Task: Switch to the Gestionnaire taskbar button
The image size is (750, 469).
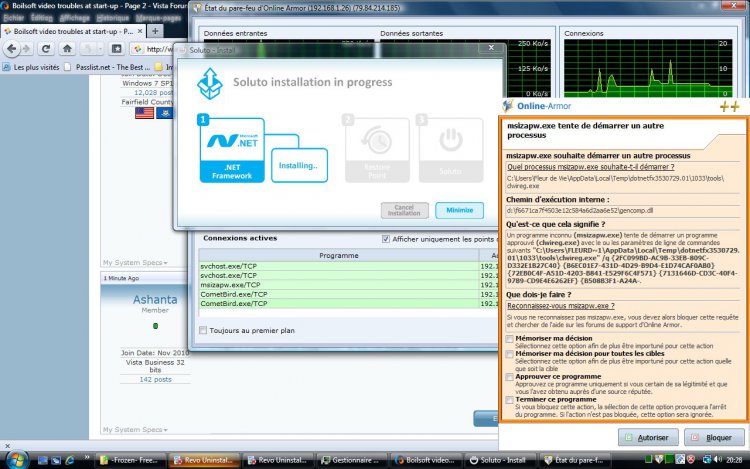Action: tap(352, 460)
